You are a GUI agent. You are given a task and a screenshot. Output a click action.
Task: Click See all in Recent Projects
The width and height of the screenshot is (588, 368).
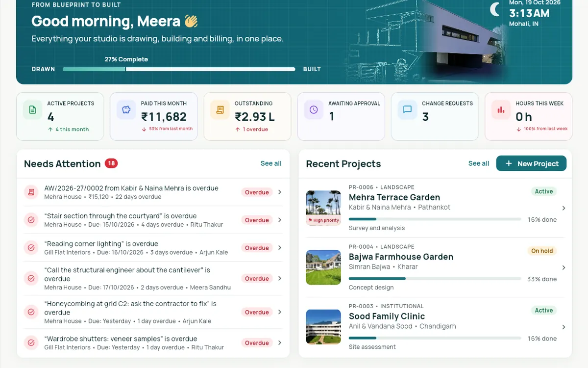coord(479,163)
